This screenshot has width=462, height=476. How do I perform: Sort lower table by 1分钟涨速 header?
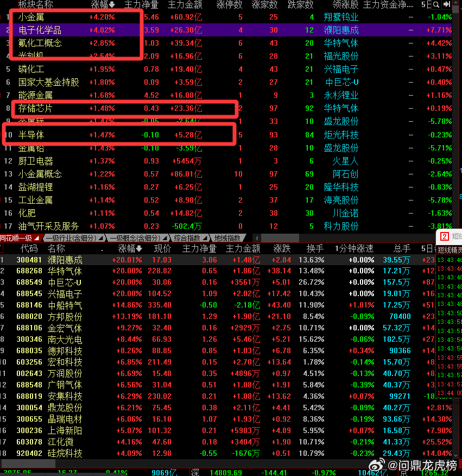(x=354, y=249)
